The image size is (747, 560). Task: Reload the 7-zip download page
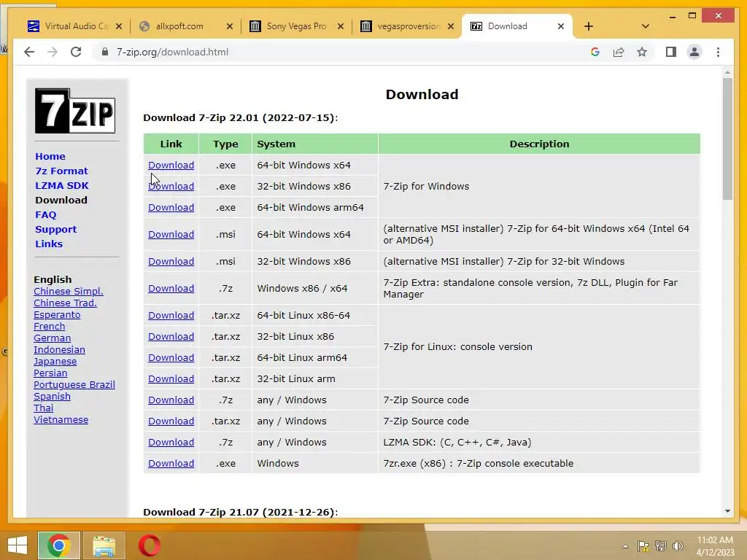click(x=76, y=52)
